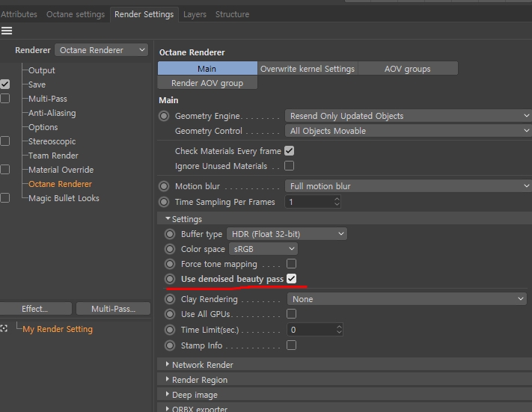This screenshot has width=532, height=412.
Task: Select Output in settings tree
Action: click(42, 70)
